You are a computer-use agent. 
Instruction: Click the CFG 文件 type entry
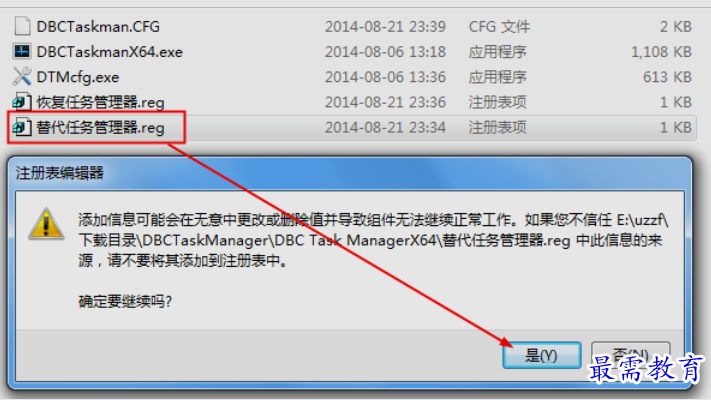[499, 27]
